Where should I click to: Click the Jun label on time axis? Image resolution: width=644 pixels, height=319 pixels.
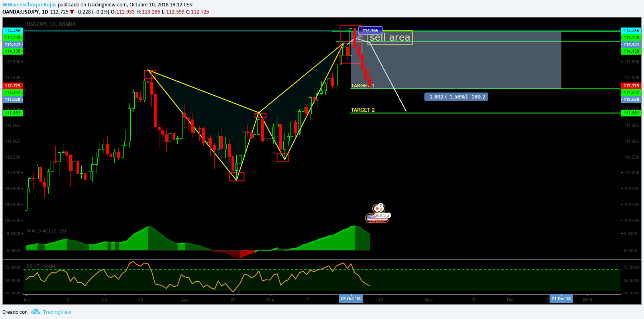coord(27,300)
